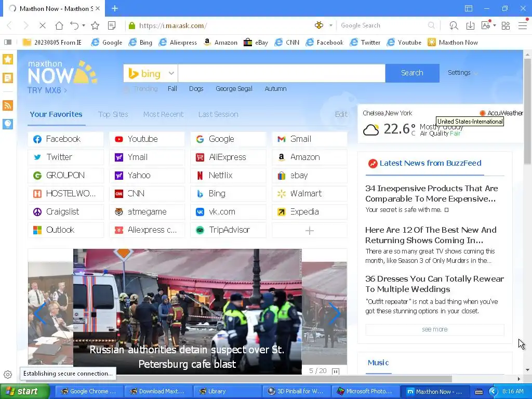
Task: Open the 34 Inexpensive Products article
Action: [431, 193]
